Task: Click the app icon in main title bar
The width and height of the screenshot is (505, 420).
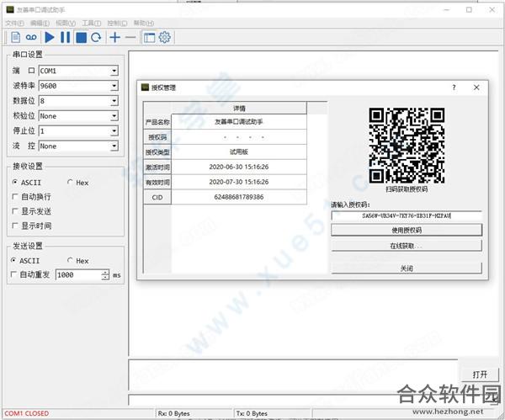Action: (x=10, y=9)
